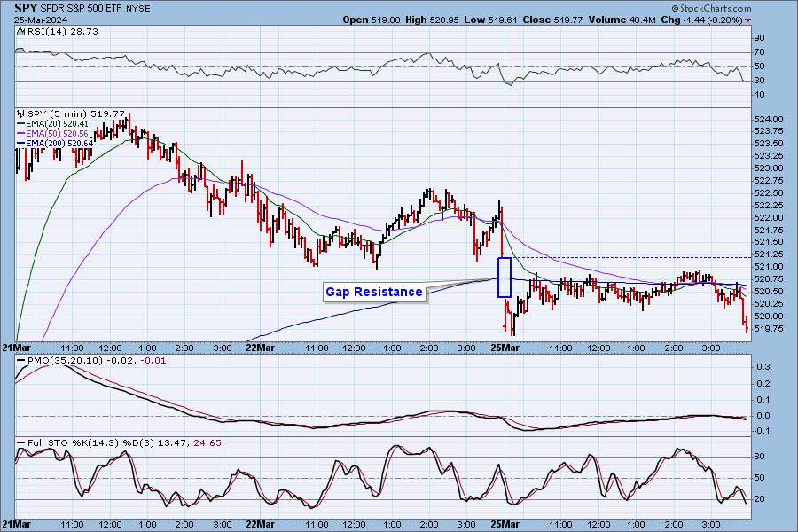The image size is (798, 532).
Task: Click the 523.50 price axis label
Action: [x=768, y=144]
